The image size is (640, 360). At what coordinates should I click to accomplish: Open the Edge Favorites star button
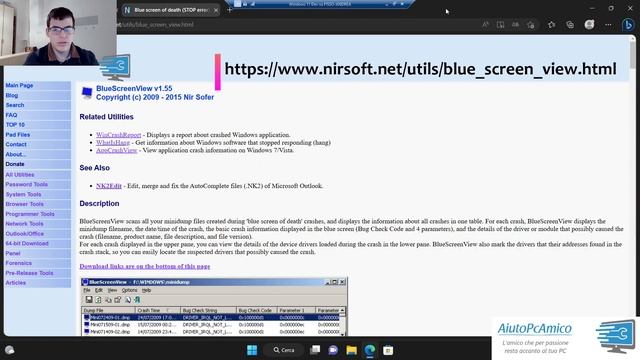pos(551,25)
